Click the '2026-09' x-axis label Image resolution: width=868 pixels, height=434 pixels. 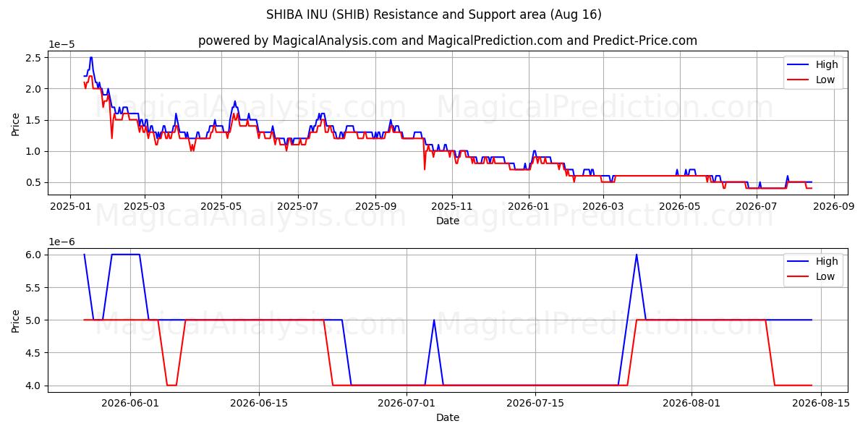pos(834,206)
